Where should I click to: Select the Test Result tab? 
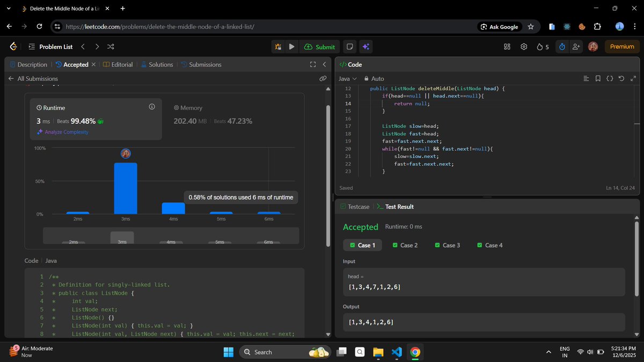pos(395,206)
